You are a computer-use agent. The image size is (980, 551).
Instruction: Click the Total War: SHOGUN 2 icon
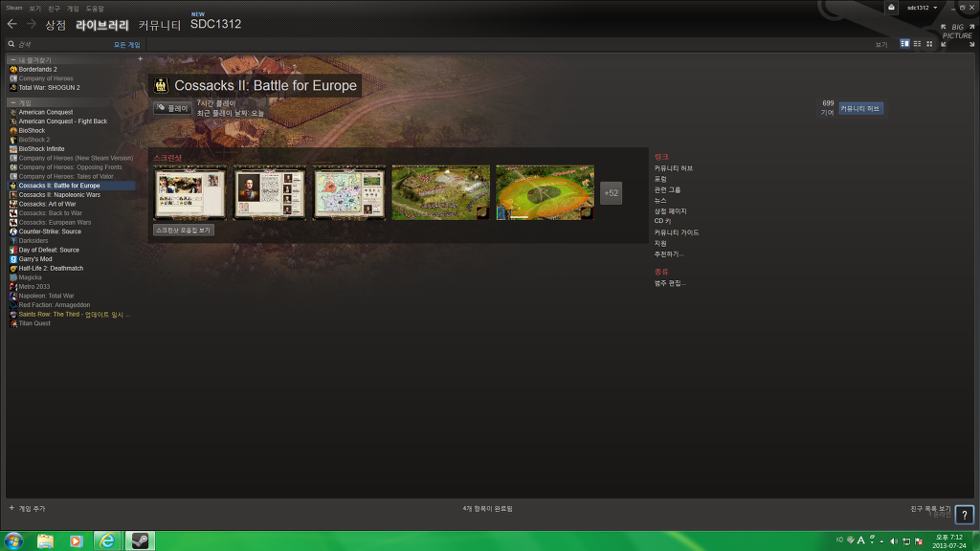13,87
